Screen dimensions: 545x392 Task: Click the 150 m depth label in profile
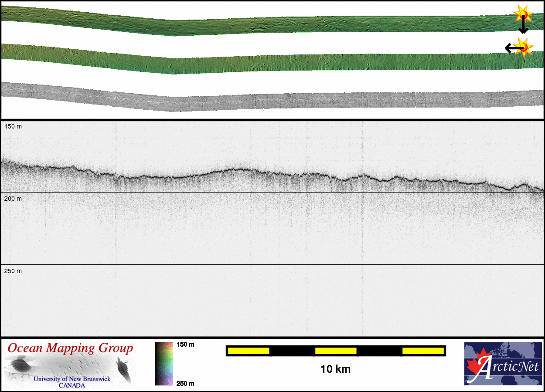pyautogui.click(x=13, y=126)
